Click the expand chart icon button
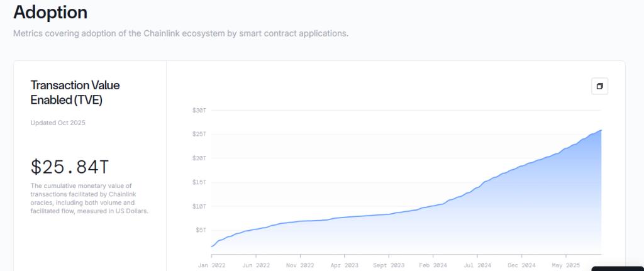The image size is (644, 271). click(x=599, y=86)
